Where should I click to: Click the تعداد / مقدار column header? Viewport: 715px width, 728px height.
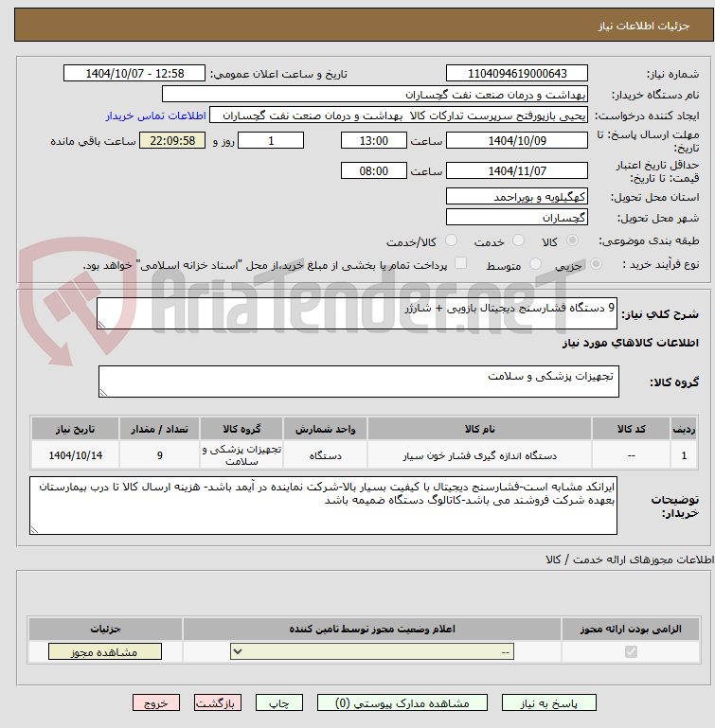click(x=159, y=429)
